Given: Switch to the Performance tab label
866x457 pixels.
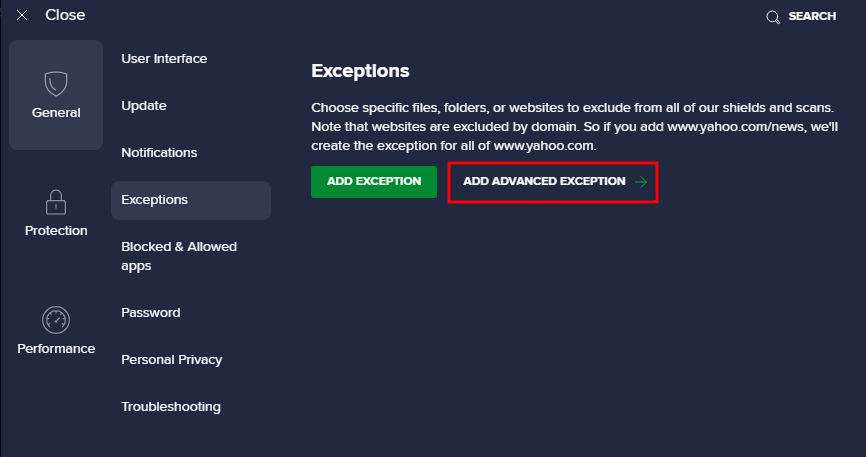Looking at the screenshot, I should (56, 349).
